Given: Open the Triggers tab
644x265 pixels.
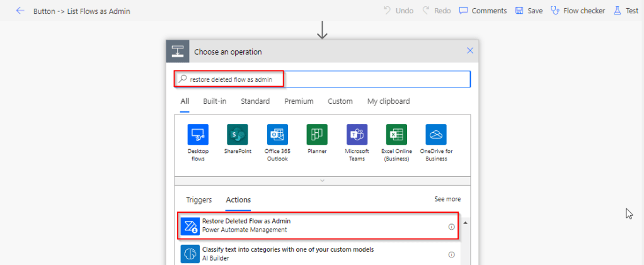Looking at the screenshot, I should (x=198, y=200).
